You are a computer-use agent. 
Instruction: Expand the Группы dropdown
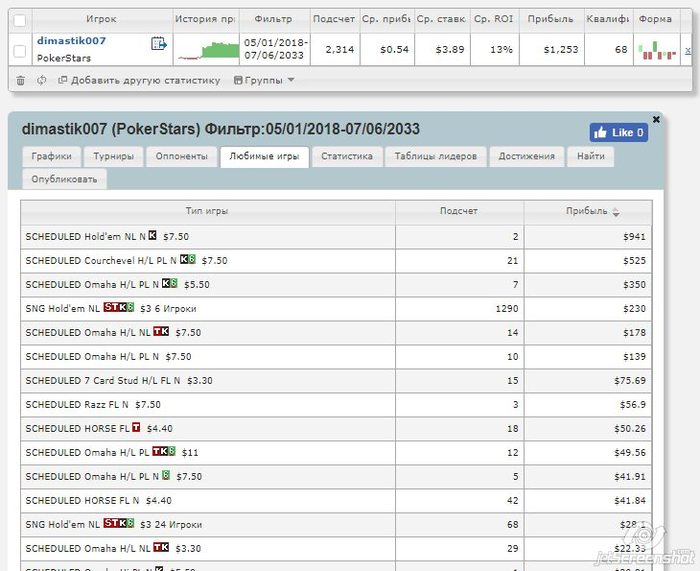point(264,80)
